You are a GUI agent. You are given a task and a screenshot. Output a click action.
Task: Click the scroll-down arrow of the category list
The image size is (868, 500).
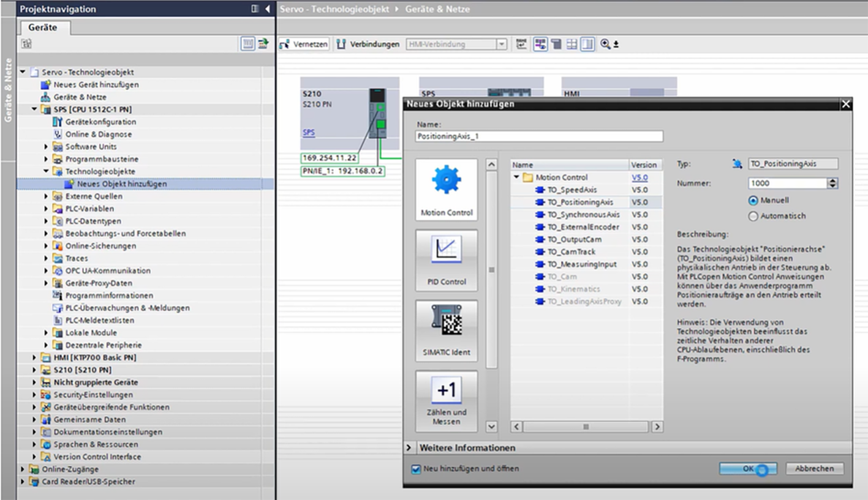[x=491, y=427]
